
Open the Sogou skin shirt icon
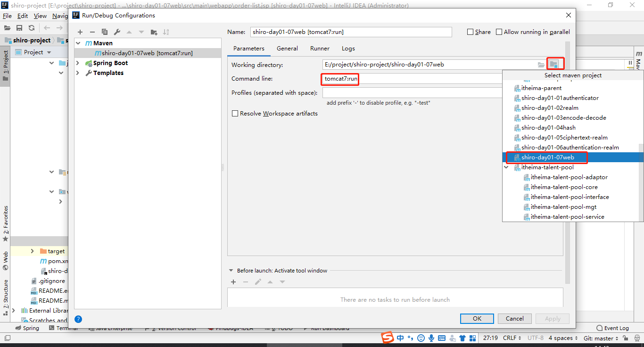[462, 338]
